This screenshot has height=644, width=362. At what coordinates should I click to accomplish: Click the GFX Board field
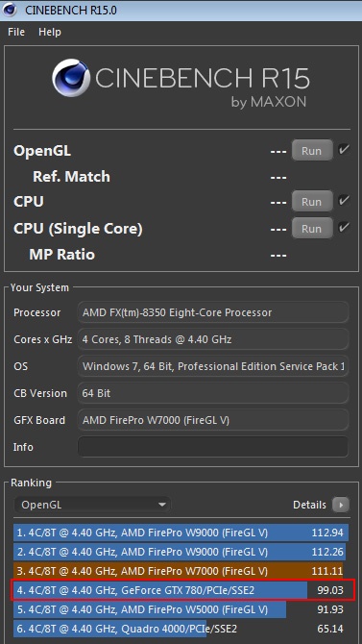(213, 420)
